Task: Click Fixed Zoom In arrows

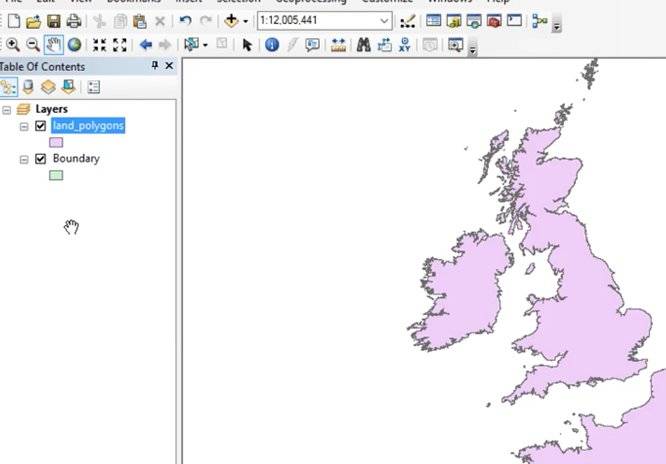Action: point(99,45)
